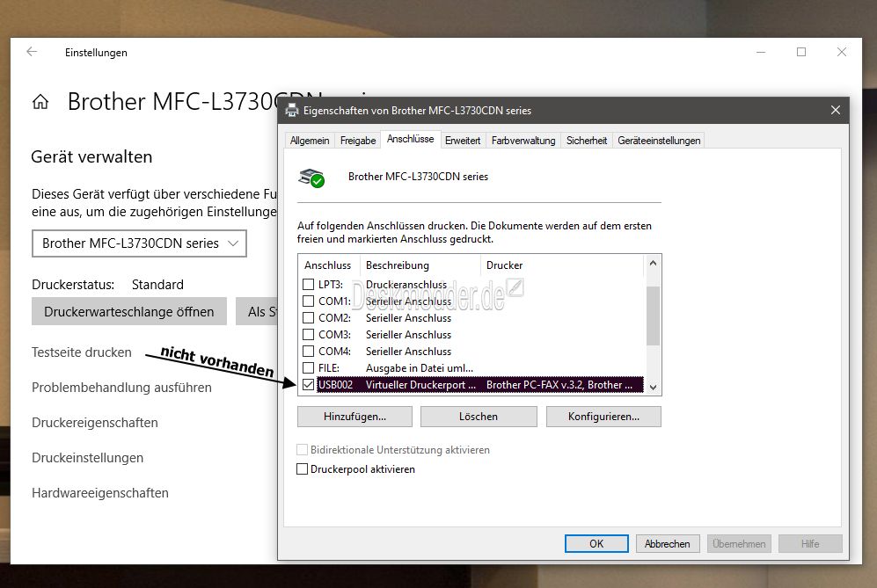
Task: Check the LPT3 port checkbox
Action: [308, 285]
